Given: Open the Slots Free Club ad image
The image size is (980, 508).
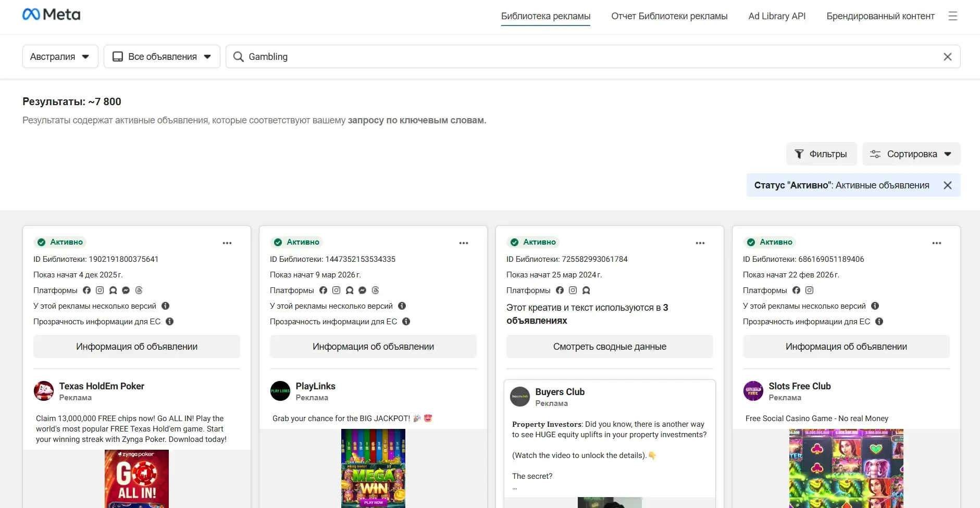Looking at the screenshot, I should [846, 468].
